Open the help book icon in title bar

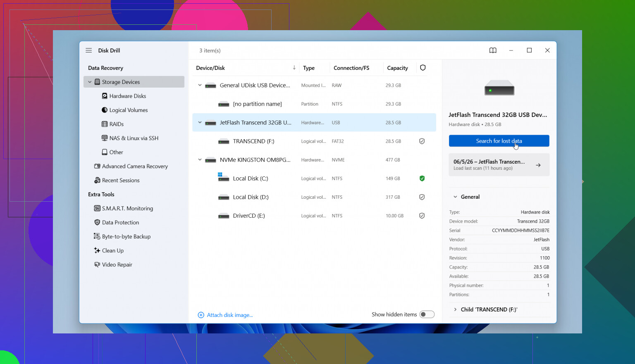pyautogui.click(x=493, y=50)
